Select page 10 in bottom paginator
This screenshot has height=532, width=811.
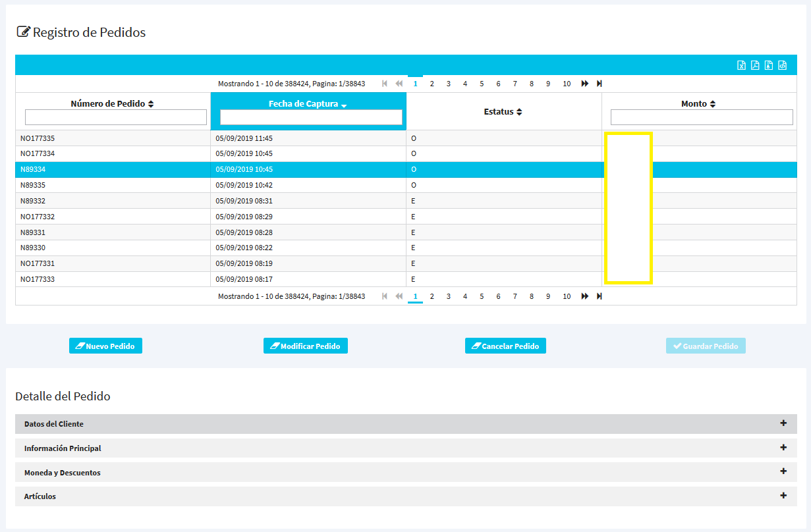coord(567,296)
